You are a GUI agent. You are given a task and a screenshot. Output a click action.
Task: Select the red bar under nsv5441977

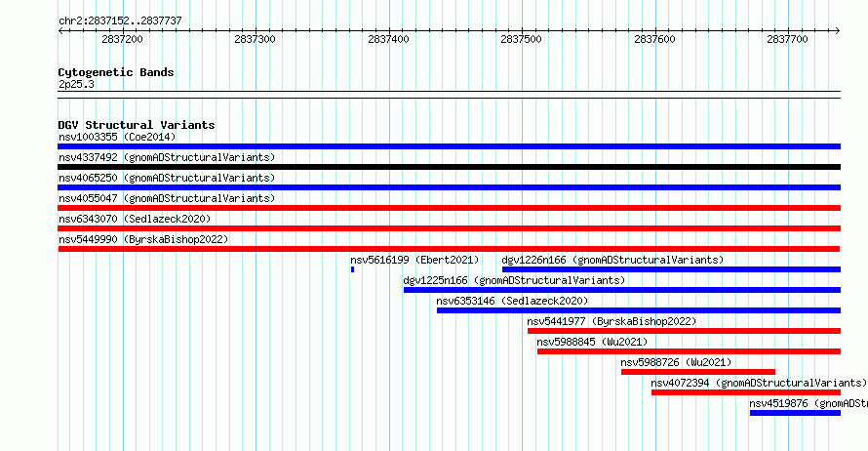(x=685, y=331)
